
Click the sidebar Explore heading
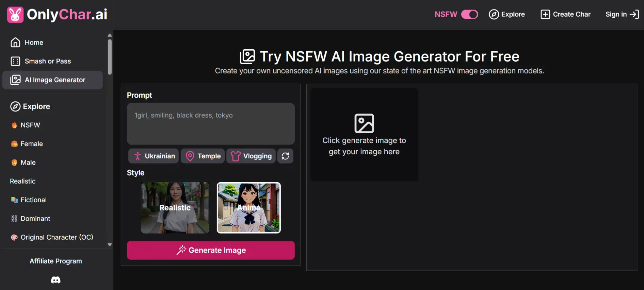pos(30,106)
